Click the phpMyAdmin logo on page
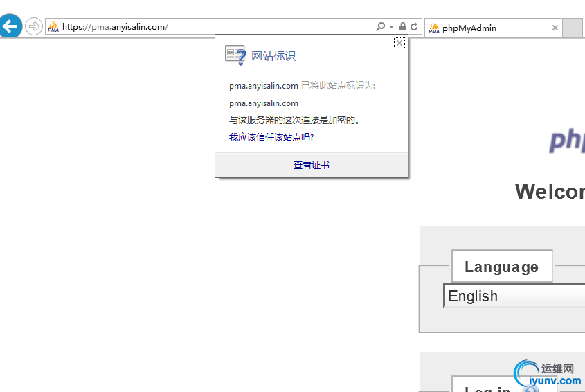This screenshot has height=392, width=585. tap(567, 140)
